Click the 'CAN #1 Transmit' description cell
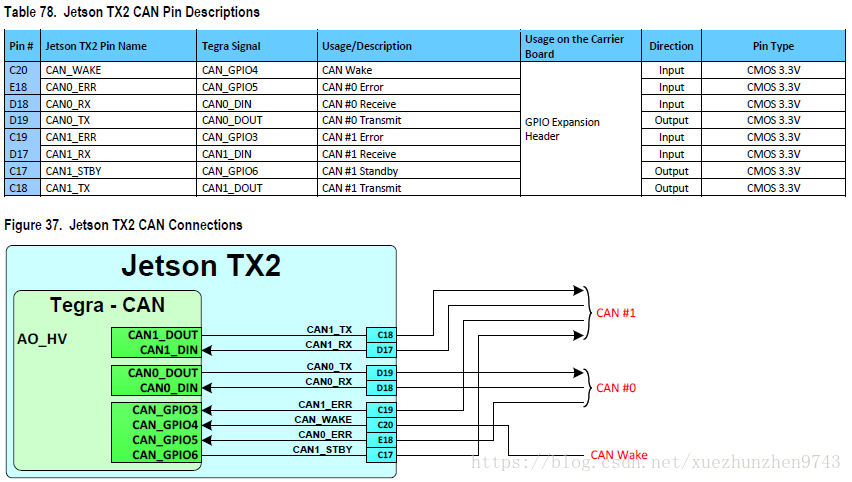Image resolution: width=852 pixels, height=482 pixels. [x=418, y=188]
